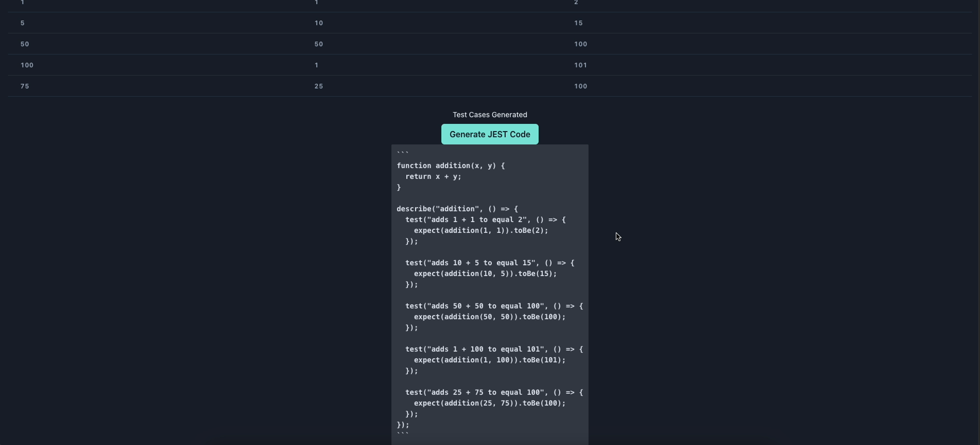The image size is (980, 445).
Task: Click the cell showing 10 in second column
Action: pyautogui.click(x=318, y=23)
